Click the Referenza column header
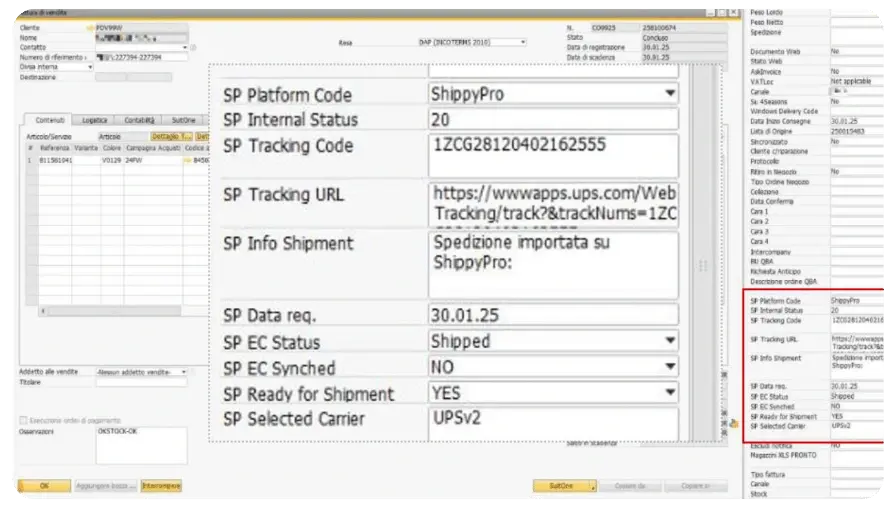This screenshot has height=510, width=894. pyautogui.click(x=55, y=148)
